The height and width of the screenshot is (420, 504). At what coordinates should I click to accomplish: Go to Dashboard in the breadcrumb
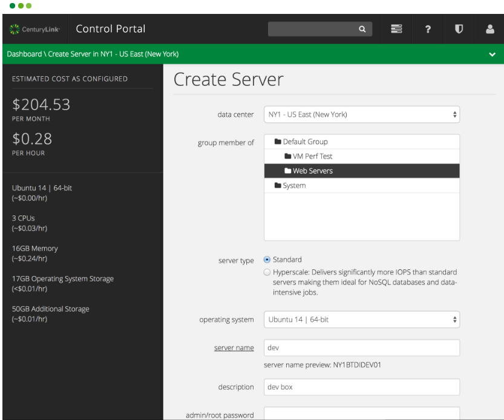point(24,54)
